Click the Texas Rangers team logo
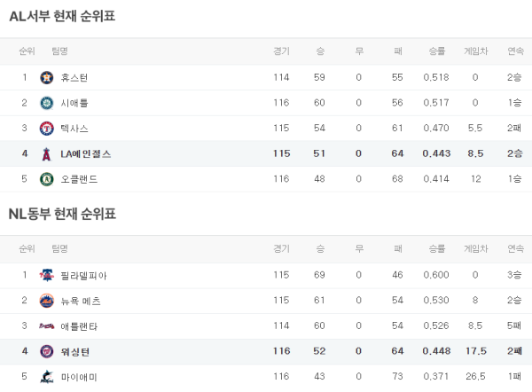 (x=46, y=129)
